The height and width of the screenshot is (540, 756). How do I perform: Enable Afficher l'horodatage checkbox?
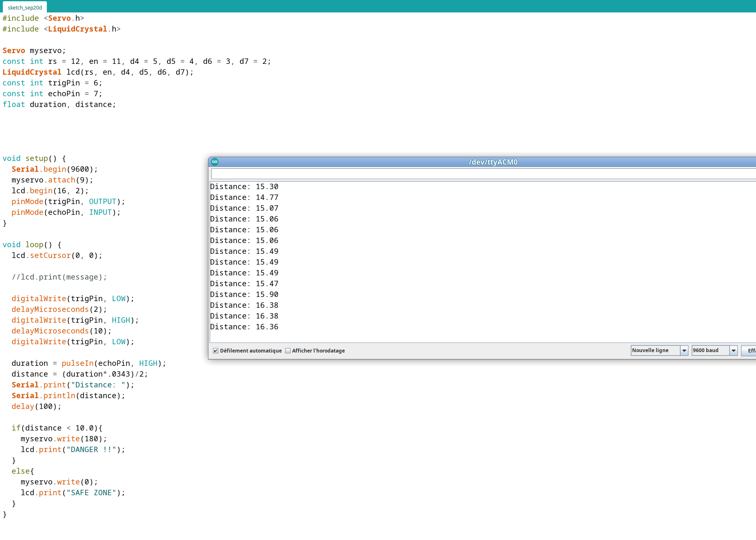(x=288, y=351)
